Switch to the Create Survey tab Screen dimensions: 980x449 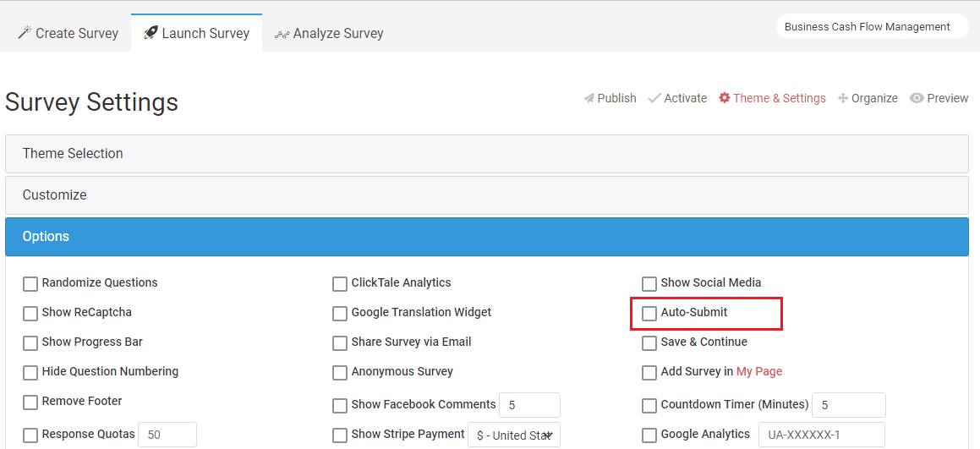(68, 33)
